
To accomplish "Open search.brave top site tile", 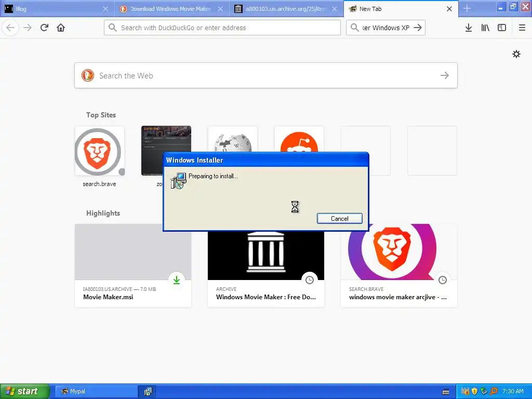I will coord(99,151).
